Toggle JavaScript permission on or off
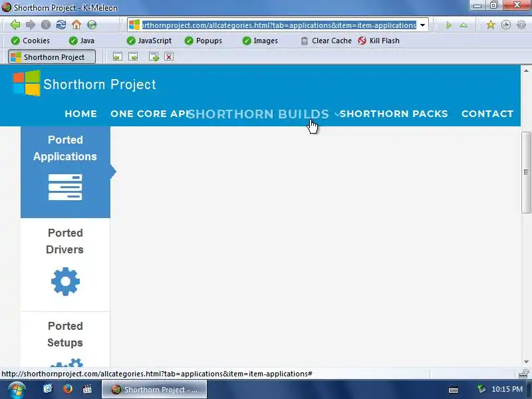 coord(149,41)
